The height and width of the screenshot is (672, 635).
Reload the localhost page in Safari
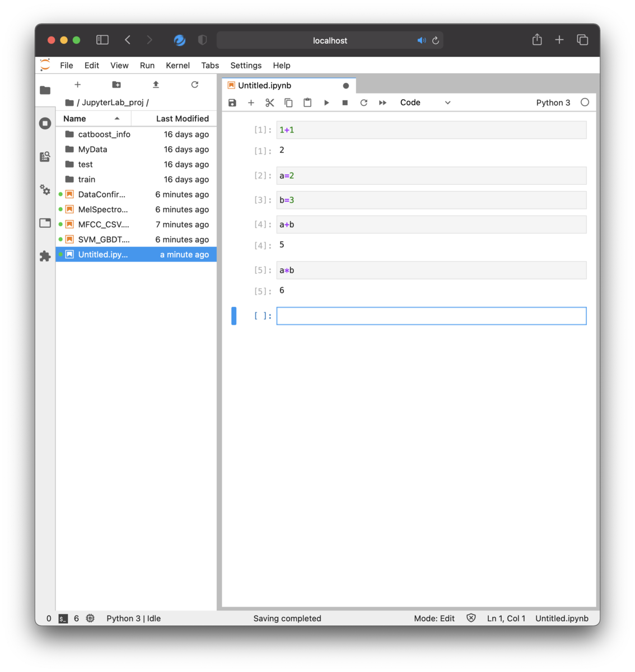coord(436,40)
